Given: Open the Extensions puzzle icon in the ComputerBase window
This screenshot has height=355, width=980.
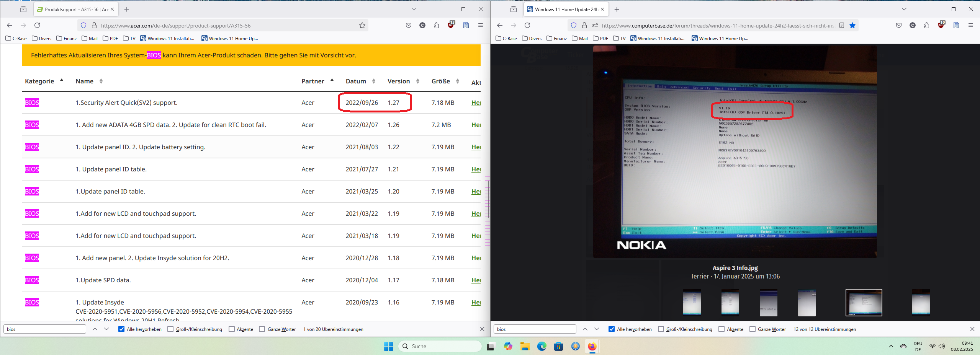Looking at the screenshot, I should pos(927,25).
